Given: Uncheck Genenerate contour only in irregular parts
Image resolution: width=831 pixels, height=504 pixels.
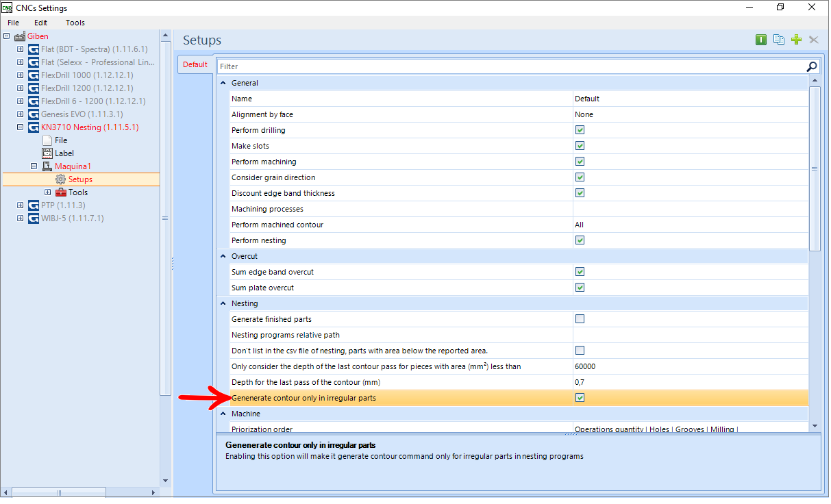Looking at the screenshot, I should 580,398.
